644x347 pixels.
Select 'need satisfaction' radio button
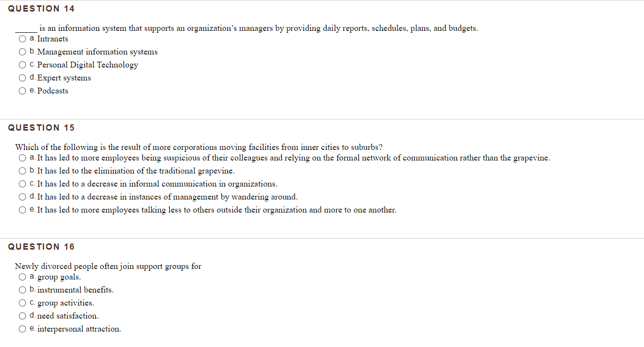click(22, 316)
